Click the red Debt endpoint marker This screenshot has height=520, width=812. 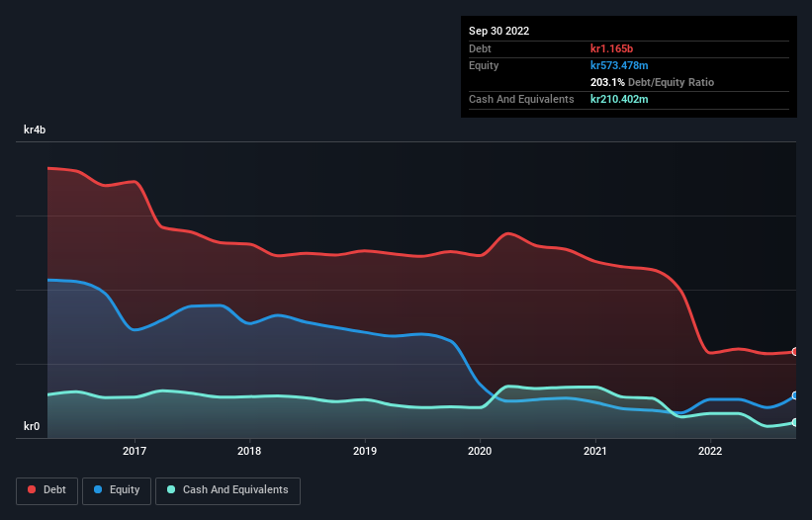[795, 352]
